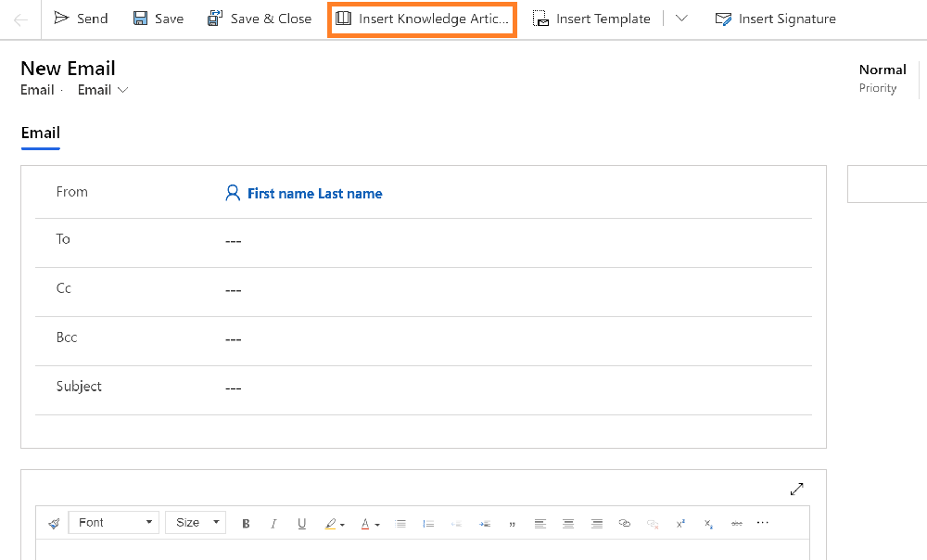Viewport: 927px width, 560px height.
Task: Open the chevron next to Insert Template
Action: coord(681,19)
